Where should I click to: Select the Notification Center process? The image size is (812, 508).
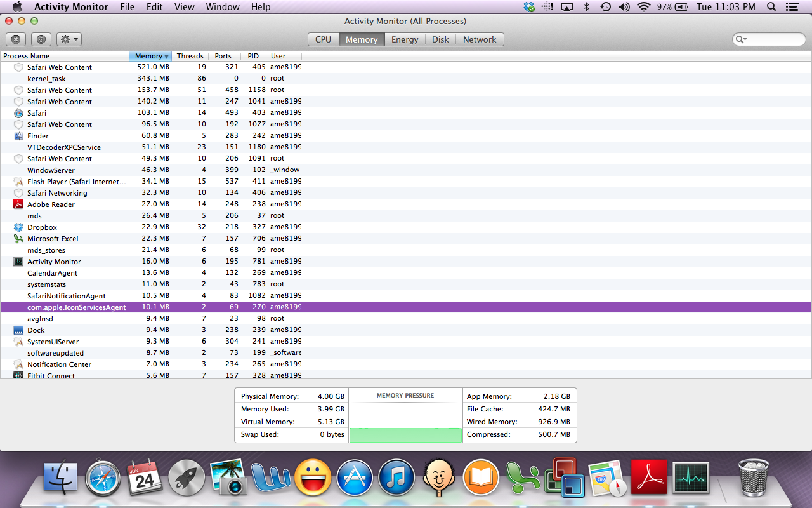click(406, 364)
